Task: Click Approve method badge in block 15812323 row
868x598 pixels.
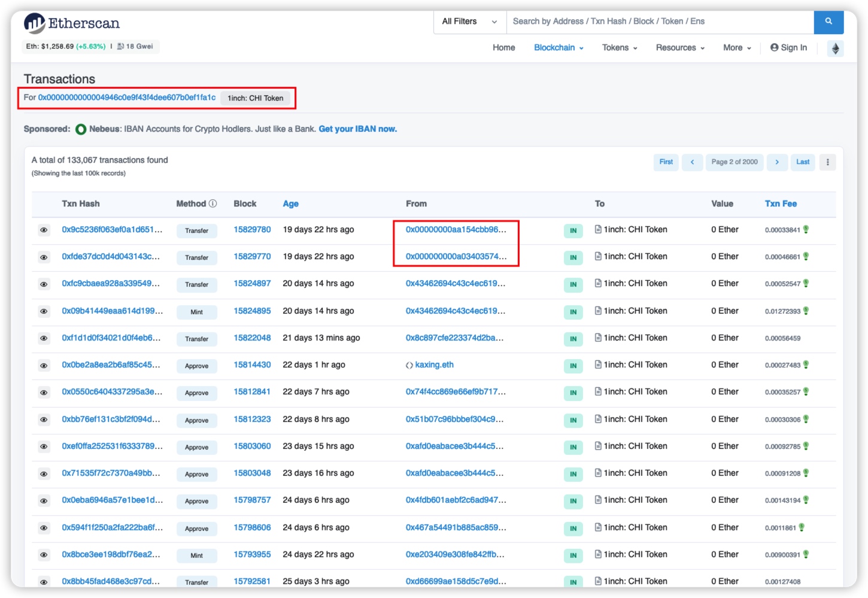Action: 196,420
